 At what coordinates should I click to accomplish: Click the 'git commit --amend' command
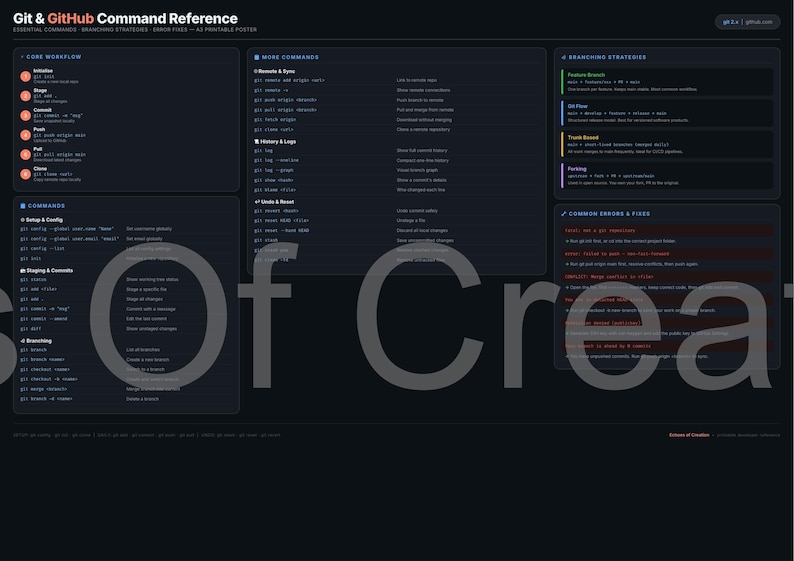tap(44, 319)
